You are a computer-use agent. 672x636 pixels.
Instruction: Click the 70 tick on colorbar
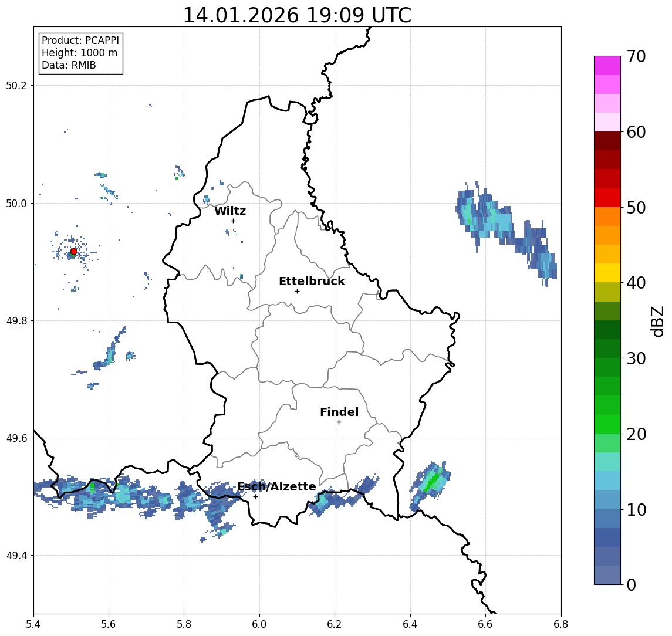(x=636, y=56)
